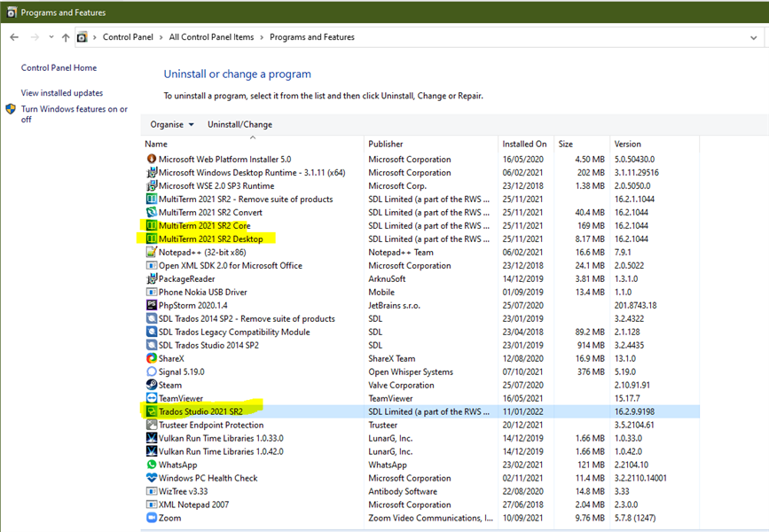769x532 pixels.
Task: Click the Microsoft Windows Desktop Runtime icon
Action: (152, 172)
